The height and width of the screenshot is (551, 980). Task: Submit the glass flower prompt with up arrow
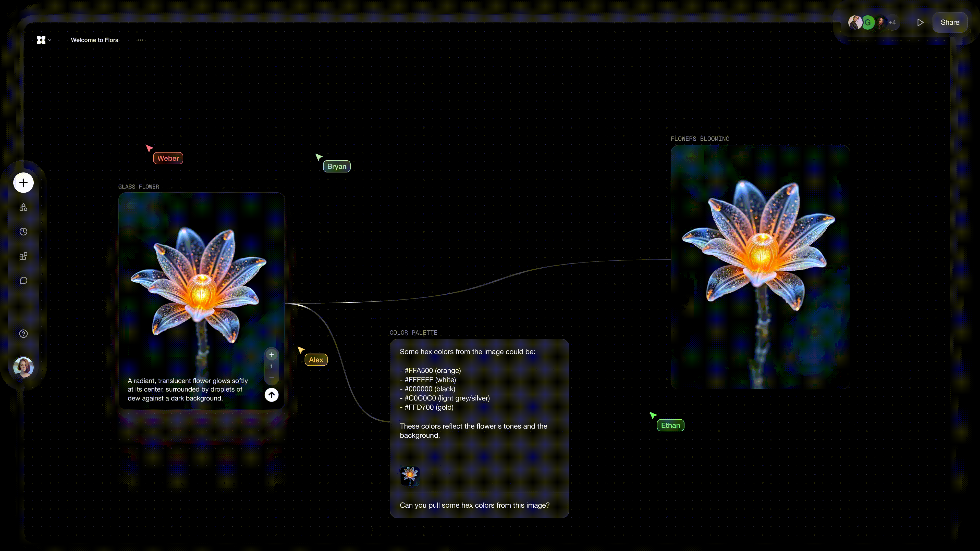271,395
